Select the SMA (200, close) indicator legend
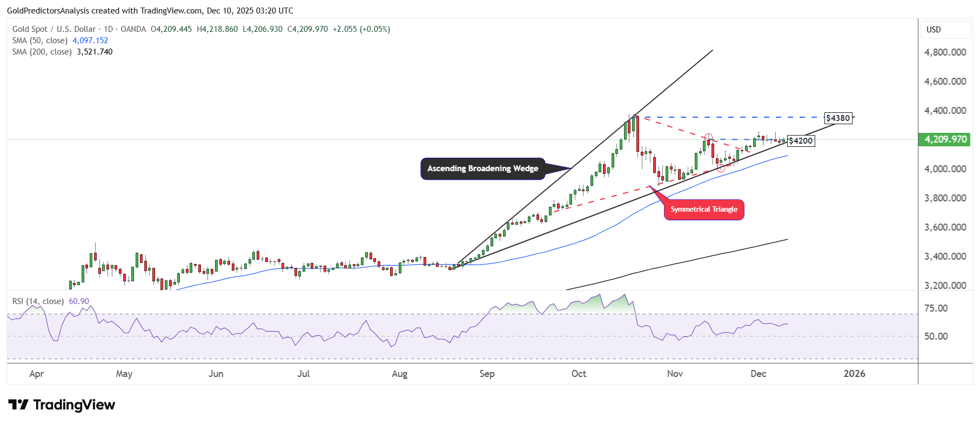Screen dimensions: 980x425 click(x=42, y=52)
